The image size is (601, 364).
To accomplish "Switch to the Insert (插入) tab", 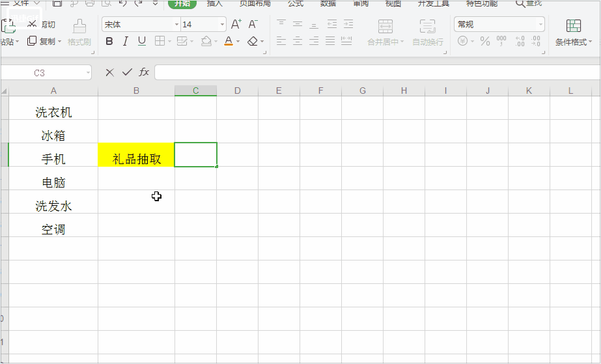I will point(215,3).
